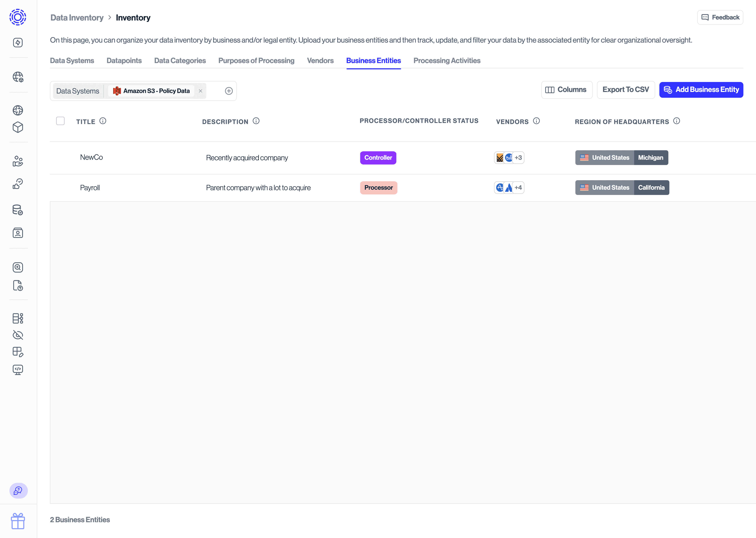Click info icon beside Region of Headquarters
The image size is (756, 538).
pyautogui.click(x=676, y=121)
